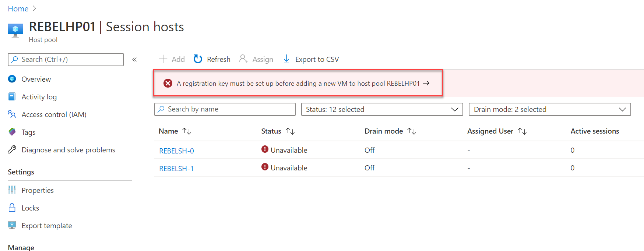This screenshot has height=251, width=644.
Task: Refresh the session hosts list
Action: [x=219, y=59]
